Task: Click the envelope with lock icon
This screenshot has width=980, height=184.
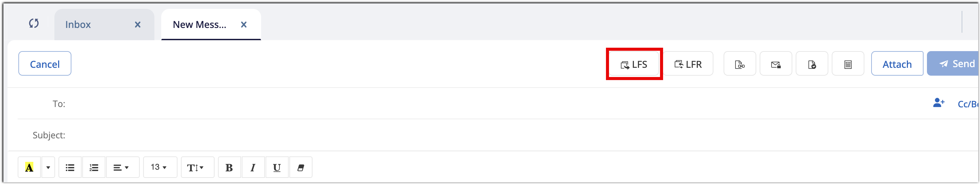Action: [776, 64]
